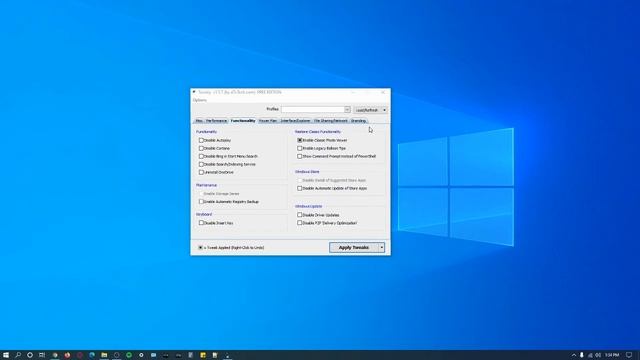The height and width of the screenshot is (360, 640).
Task: Click into the Profiles text field
Action: tap(312, 109)
